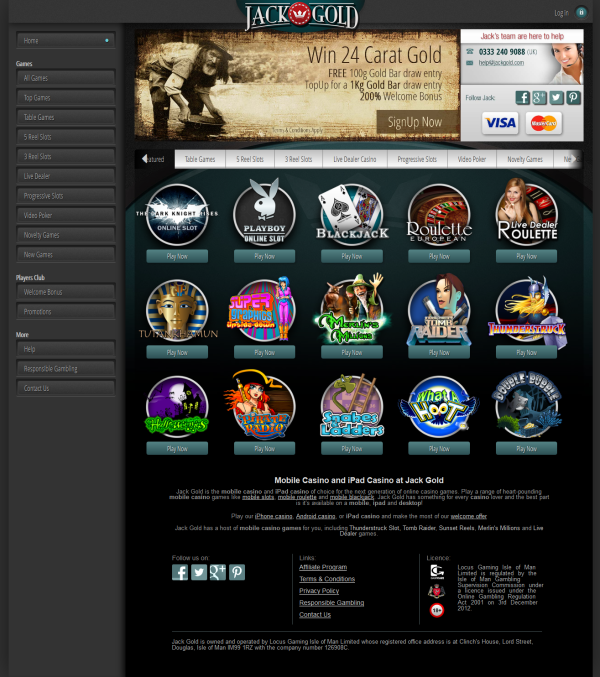Open the Halloweenies slot icon
The image size is (600, 677).
tap(177, 406)
